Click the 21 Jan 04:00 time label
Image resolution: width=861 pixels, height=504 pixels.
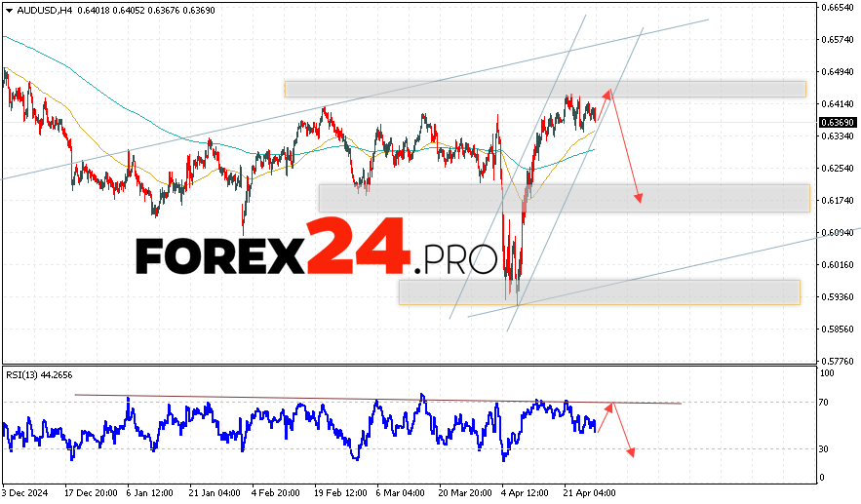click(x=215, y=493)
